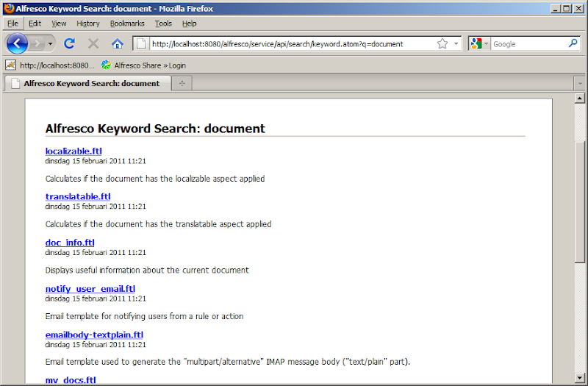Viewport: 588px width, 386px height.
Task: Click the Firefox logo in title bar
Action: [9, 8]
